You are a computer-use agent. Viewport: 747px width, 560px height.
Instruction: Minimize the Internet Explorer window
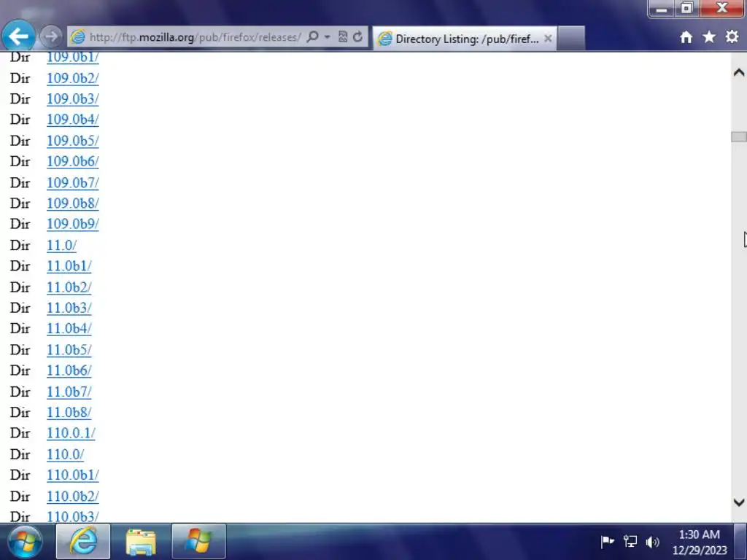[661, 8]
